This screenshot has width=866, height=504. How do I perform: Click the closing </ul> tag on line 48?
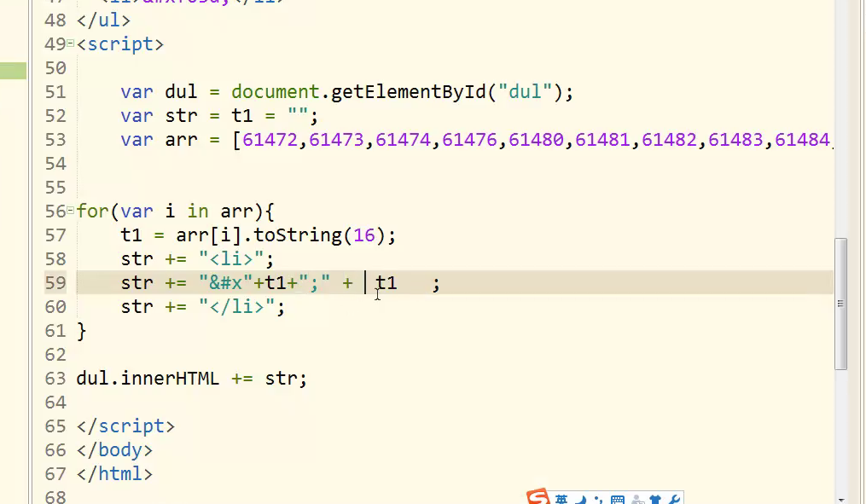tap(103, 20)
